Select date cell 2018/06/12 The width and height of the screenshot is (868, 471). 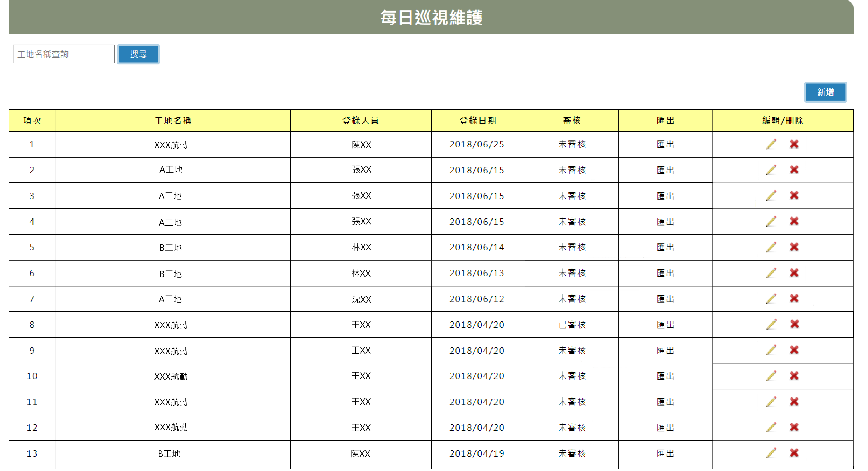coord(477,299)
